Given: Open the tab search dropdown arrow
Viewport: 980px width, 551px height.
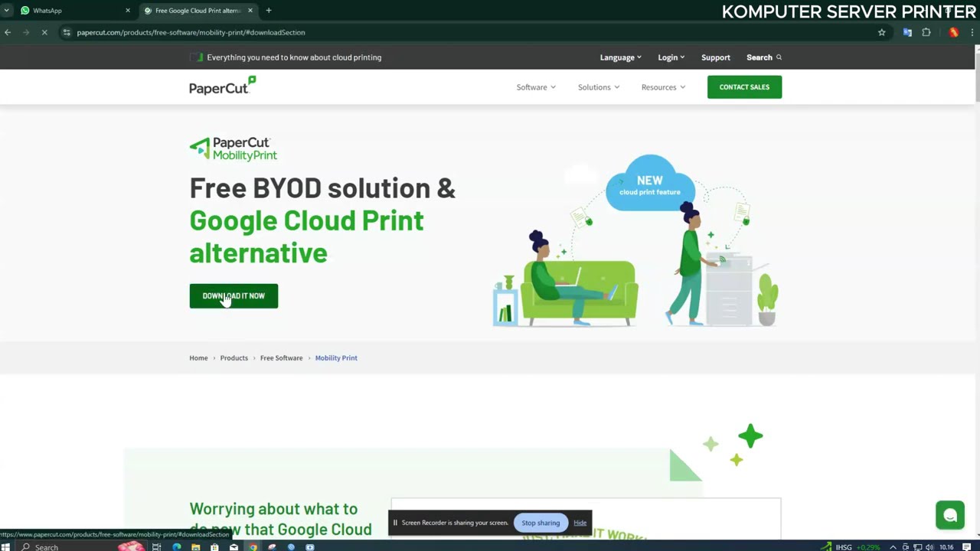Looking at the screenshot, I should click(x=6, y=11).
